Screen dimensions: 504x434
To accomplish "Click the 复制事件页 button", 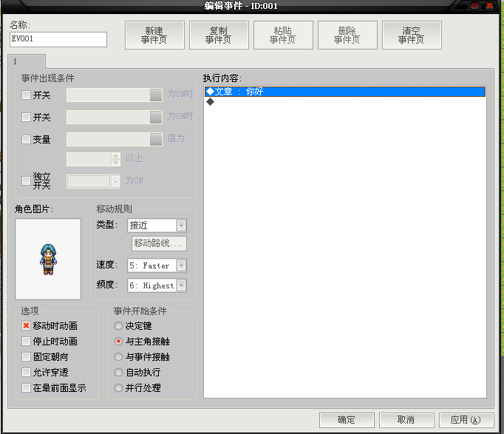I will 219,35.
